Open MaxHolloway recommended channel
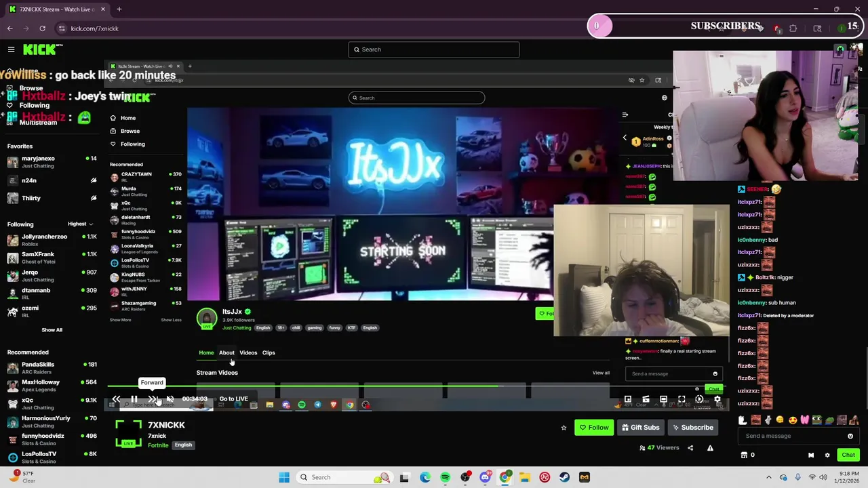 point(51,386)
